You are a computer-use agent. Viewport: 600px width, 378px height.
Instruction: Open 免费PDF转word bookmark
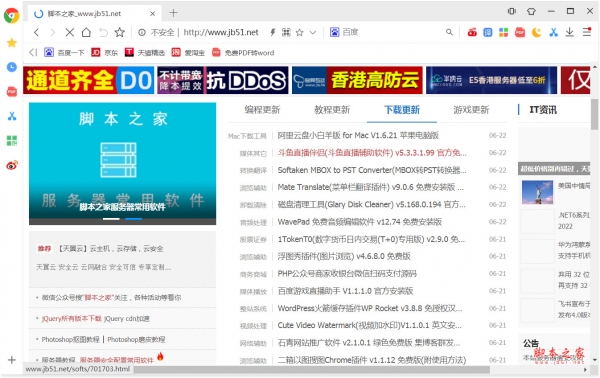point(243,52)
